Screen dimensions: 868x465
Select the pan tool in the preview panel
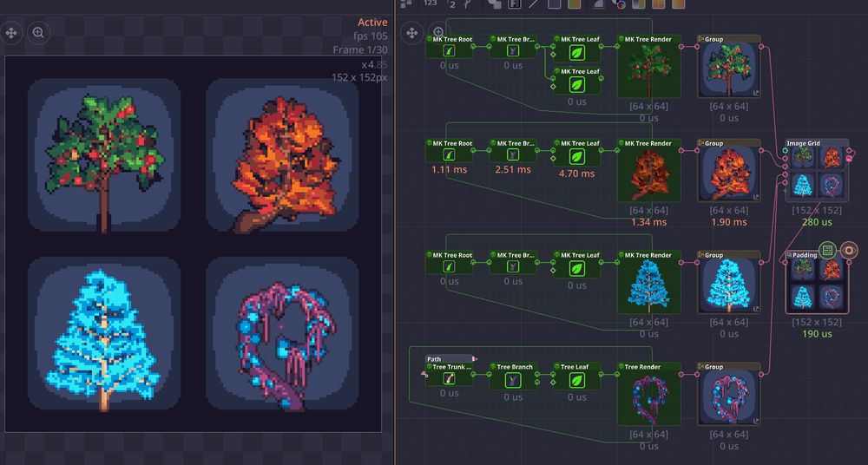11,33
